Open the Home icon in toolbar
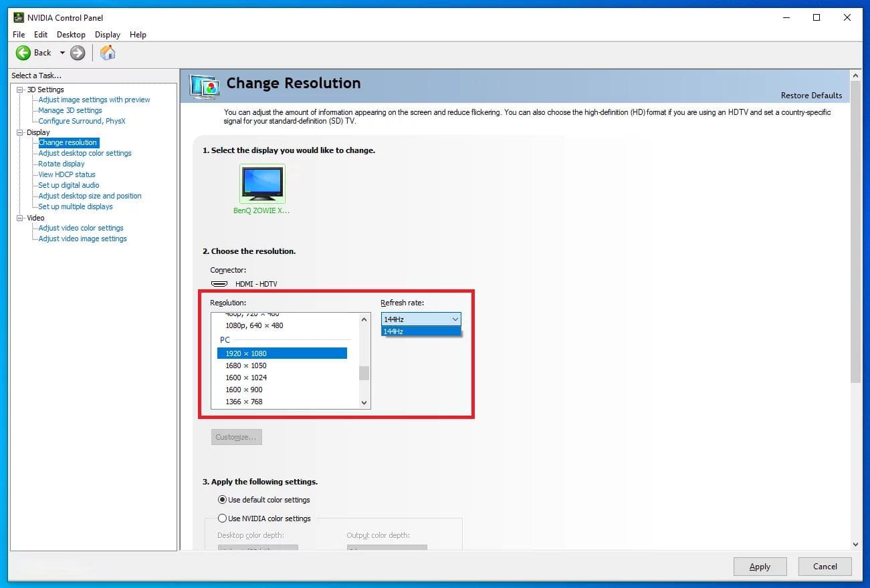 click(x=108, y=53)
